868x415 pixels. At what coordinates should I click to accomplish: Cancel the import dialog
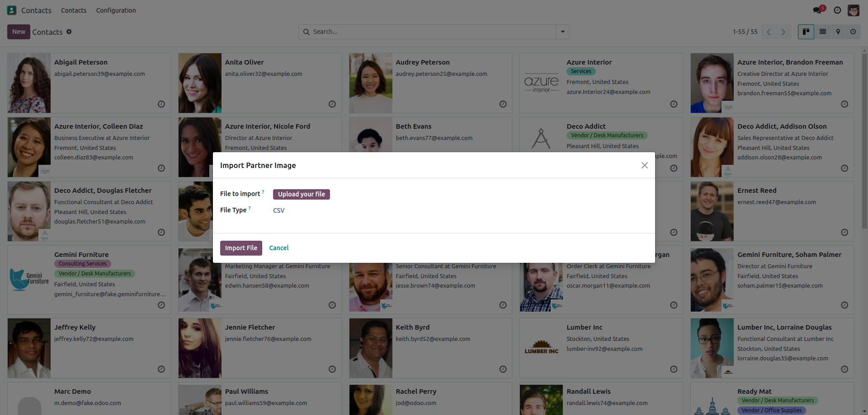[x=279, y=248]
